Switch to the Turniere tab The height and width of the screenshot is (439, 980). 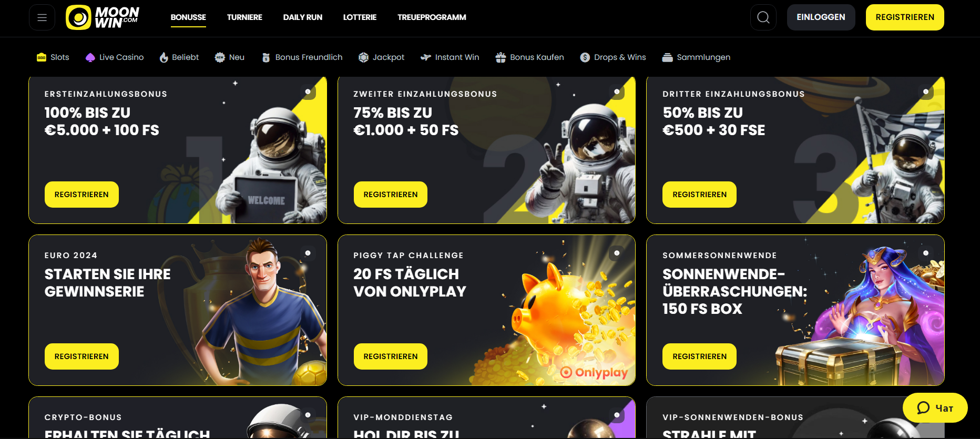coord(244,17)
